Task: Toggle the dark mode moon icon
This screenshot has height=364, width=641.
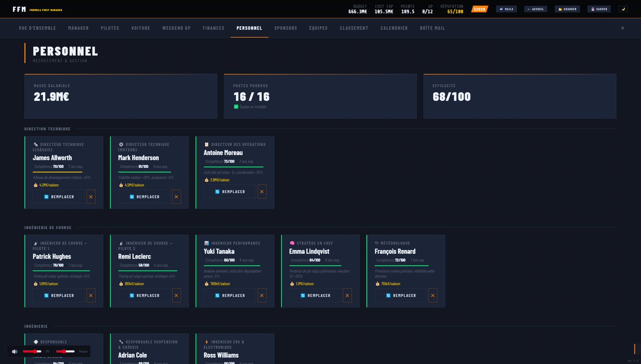Action: (623, 9)
